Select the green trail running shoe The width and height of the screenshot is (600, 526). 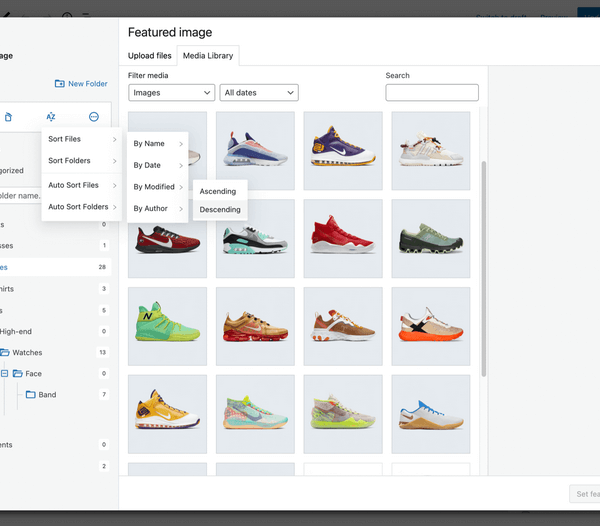coord(431,238)
